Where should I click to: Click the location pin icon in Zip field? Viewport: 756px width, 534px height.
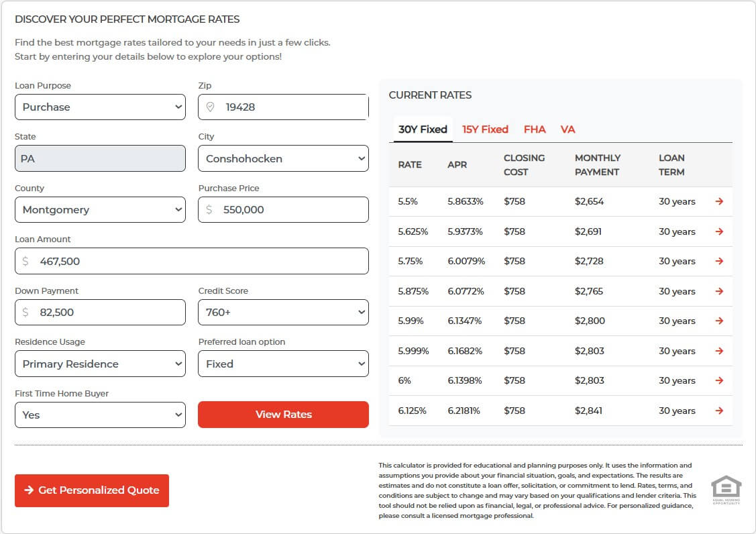click(210, 107)
